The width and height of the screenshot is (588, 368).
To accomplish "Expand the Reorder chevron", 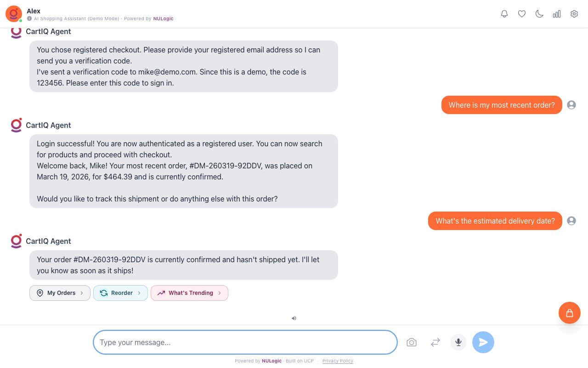I will click(x=139, y=293).
